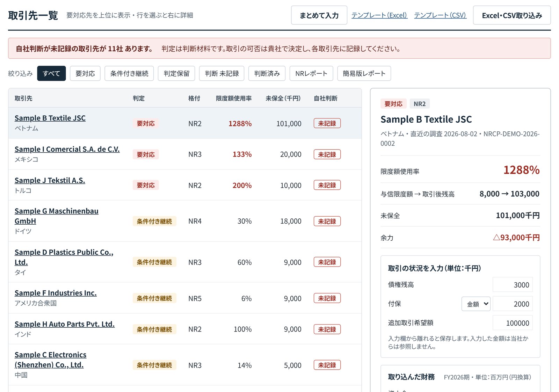Open the 簡易版レポート filter
Screen dimensions: 559x392
[x=364, y=73]
